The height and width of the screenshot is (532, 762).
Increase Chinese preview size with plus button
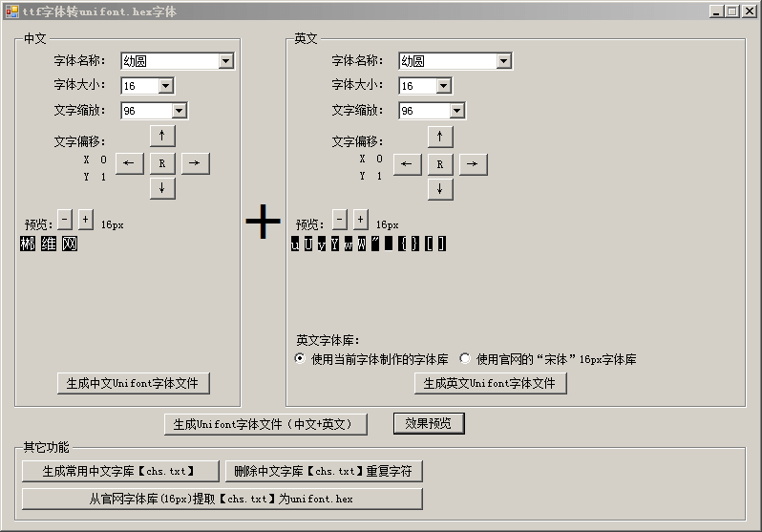(x=85, y=219)
